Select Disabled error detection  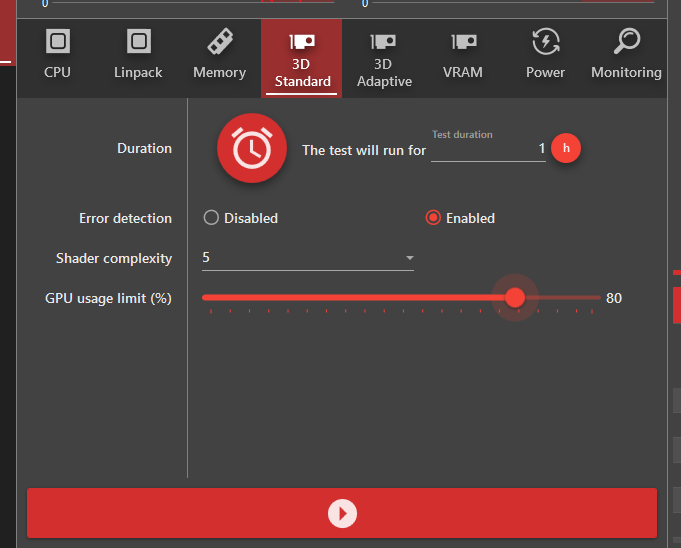(x=241, y=218)
